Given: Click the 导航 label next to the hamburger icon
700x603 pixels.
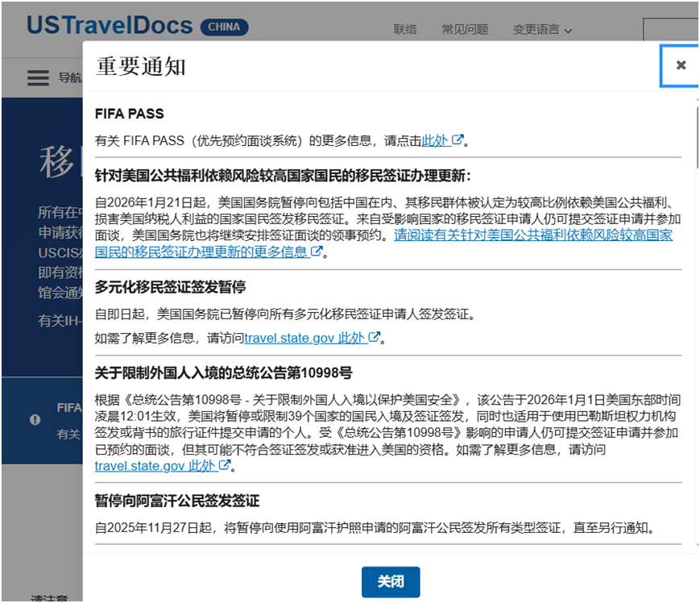Looking at the screenshot, I should coord(68,78).
